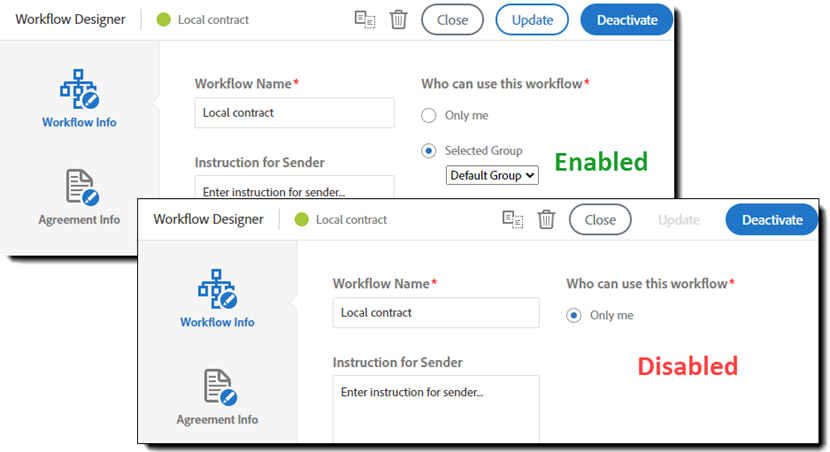Image resolution: width=830 pixels, height=452 pixels.
Task: Select upper window's Only me radio button
Action: point(429,115)
